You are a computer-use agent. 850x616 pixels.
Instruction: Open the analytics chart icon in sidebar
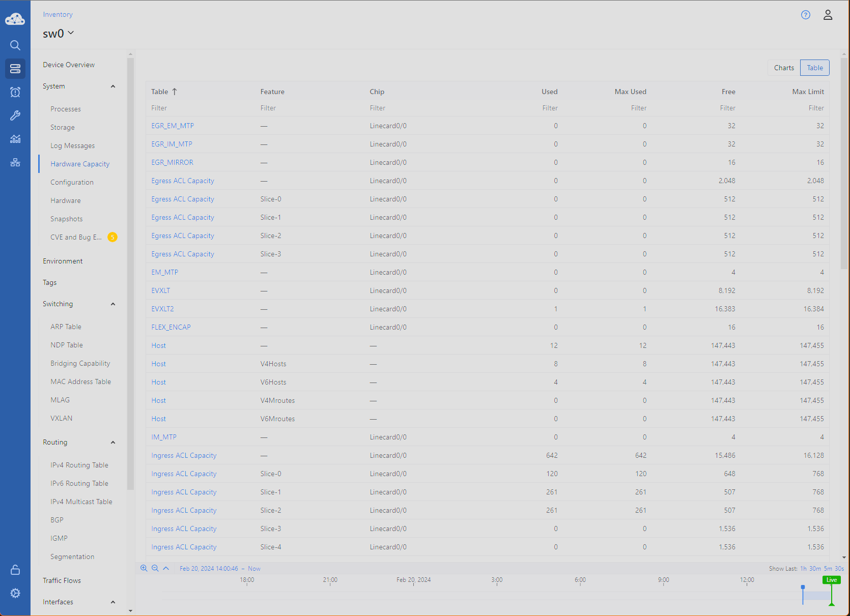click(x=15, y=139)
